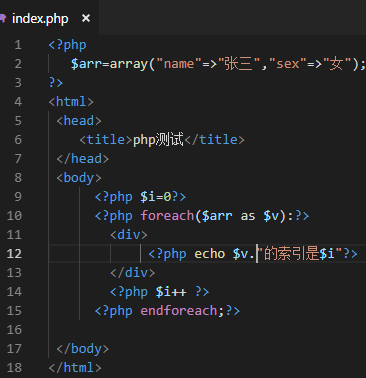Viewport: 366px width, 378px height.
Task: Click the <div> tag on line 11
Action: (129, 235)
